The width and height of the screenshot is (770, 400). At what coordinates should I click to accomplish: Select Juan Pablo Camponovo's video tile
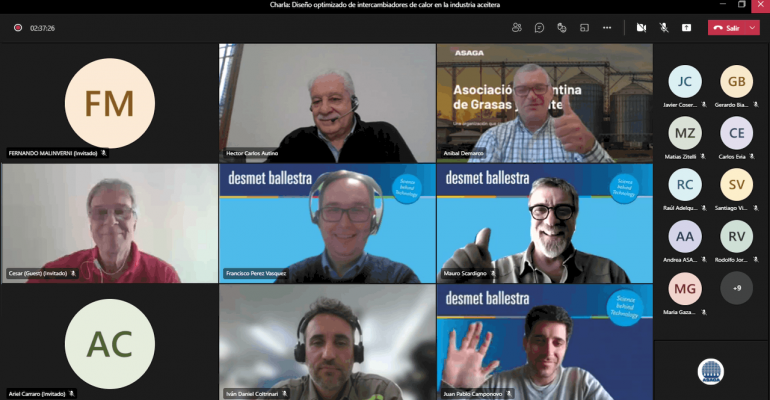[x=544, y=343]
